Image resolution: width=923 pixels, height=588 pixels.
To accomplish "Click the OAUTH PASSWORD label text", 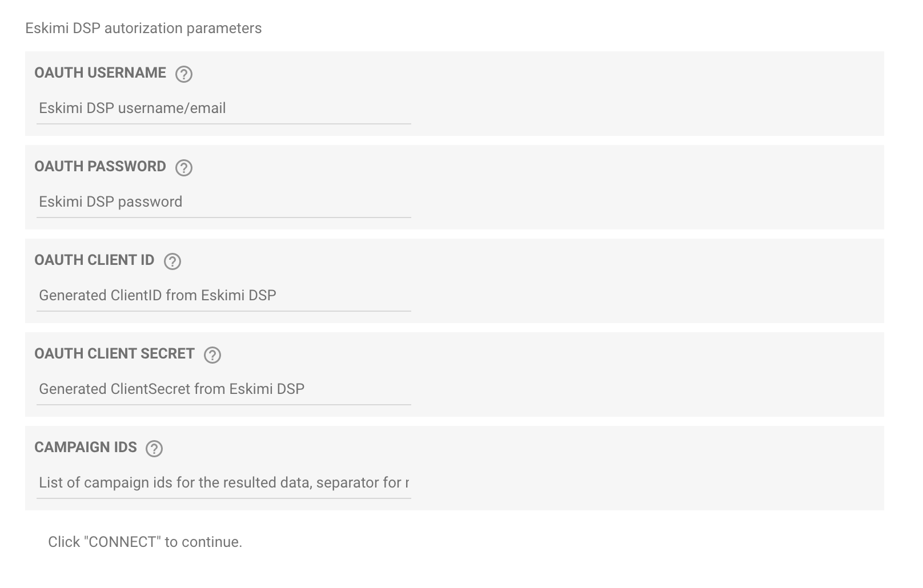I will (100, 167).
